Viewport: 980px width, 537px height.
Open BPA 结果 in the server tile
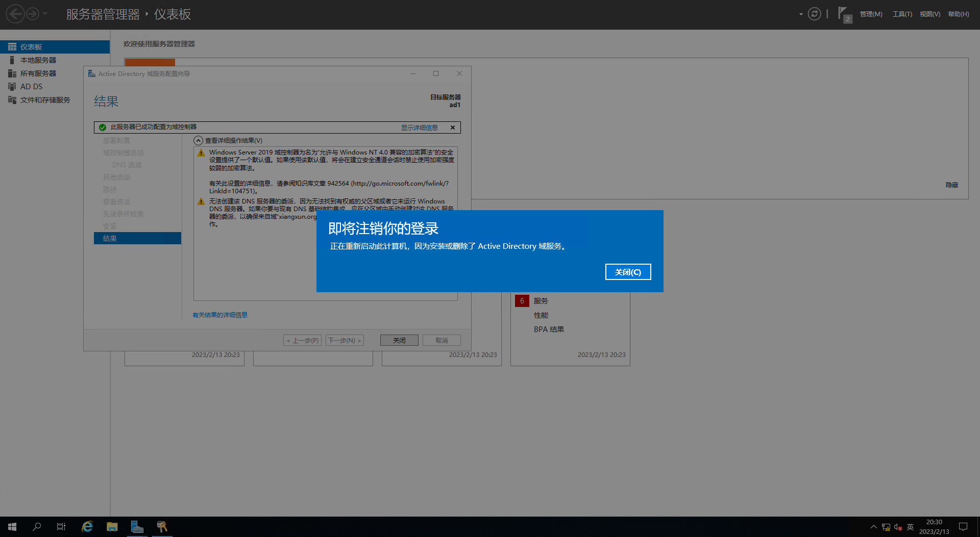click(549, 329)
